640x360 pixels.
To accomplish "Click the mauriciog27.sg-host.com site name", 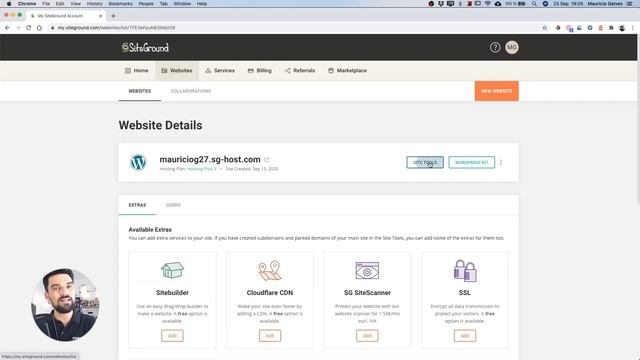I will tap(210, 159).
